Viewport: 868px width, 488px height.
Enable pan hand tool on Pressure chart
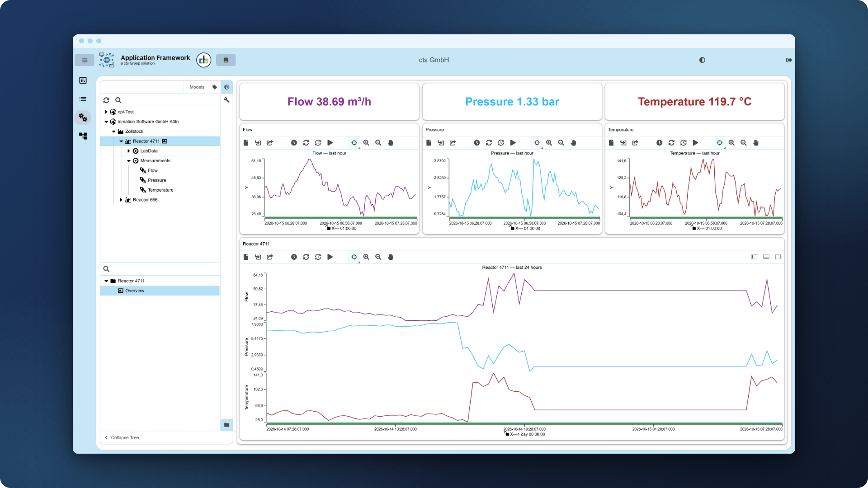click(573, 143)
